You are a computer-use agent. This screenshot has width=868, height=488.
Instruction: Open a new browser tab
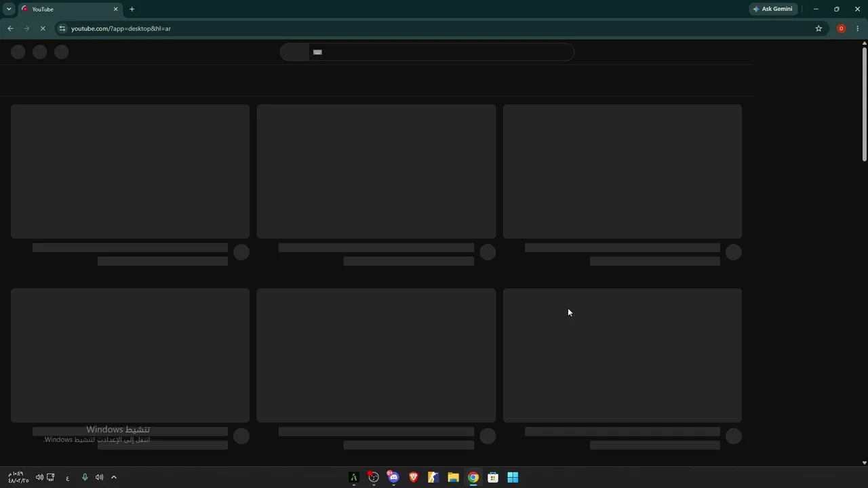[x=132, y=9]
